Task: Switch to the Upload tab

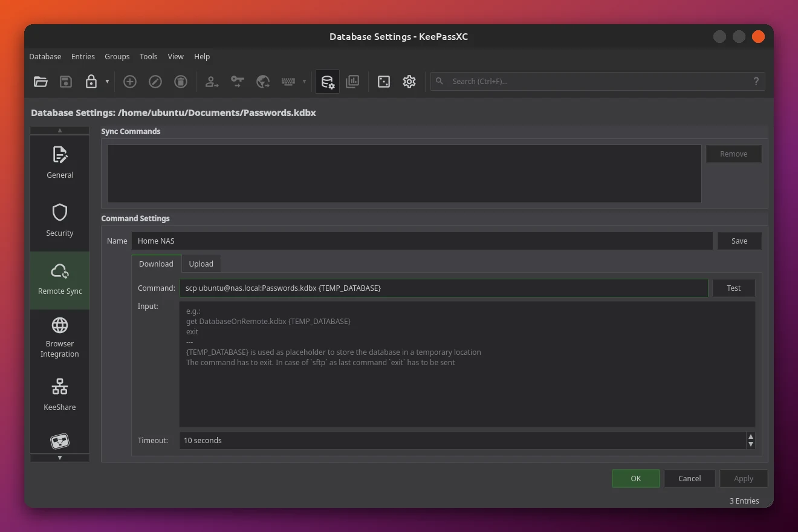Action: 201,264
